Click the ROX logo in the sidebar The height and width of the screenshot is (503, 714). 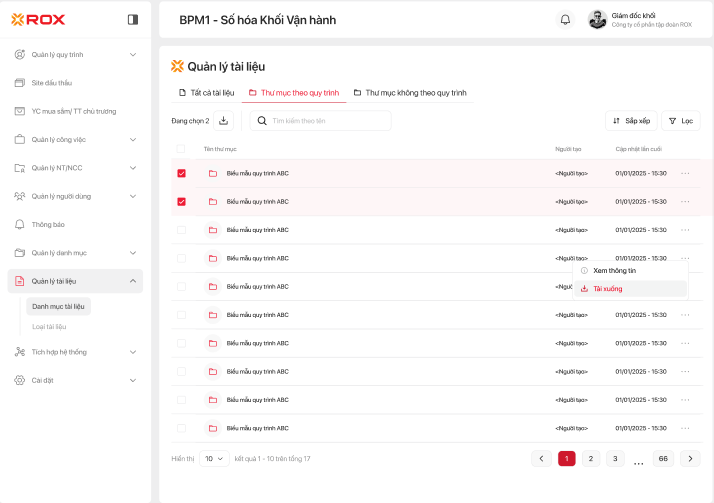39,19
